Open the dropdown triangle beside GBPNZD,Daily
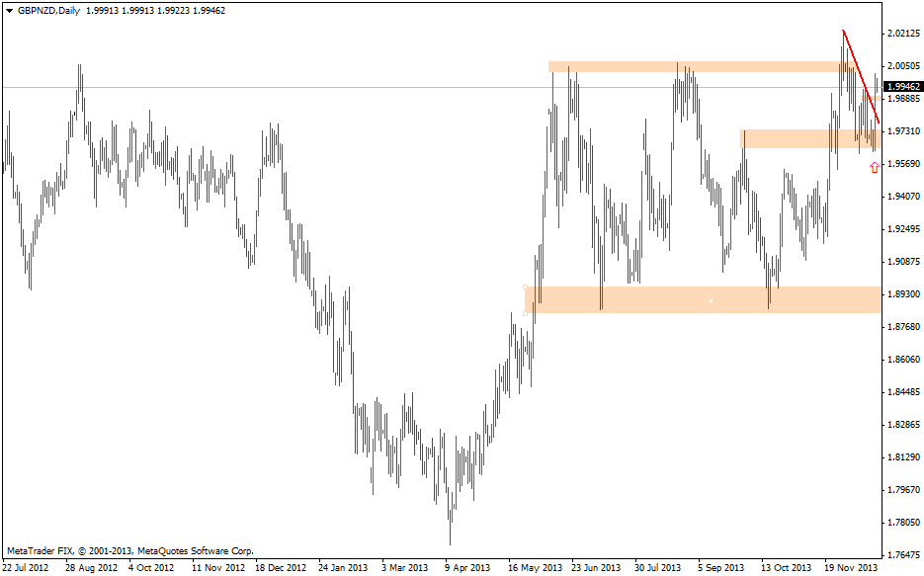 9,10
